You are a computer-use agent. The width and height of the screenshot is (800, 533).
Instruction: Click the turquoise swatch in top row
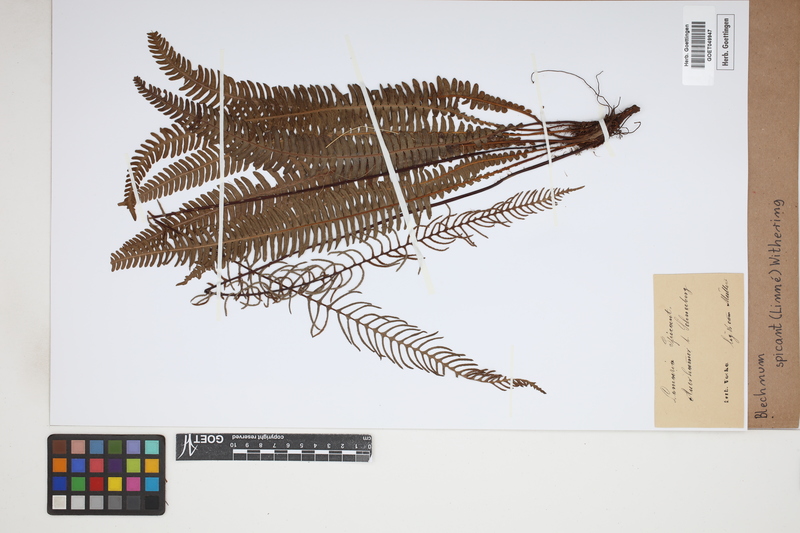(151, 447)
